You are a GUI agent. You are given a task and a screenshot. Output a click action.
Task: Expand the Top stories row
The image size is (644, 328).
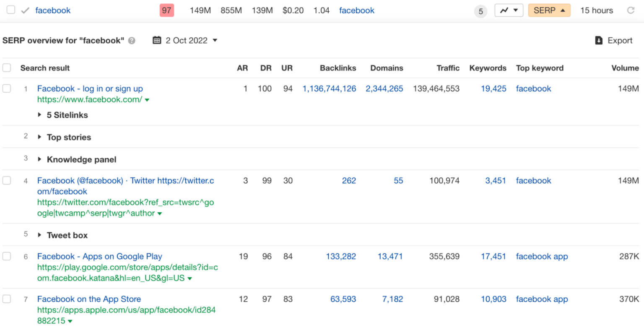[40, 137]
